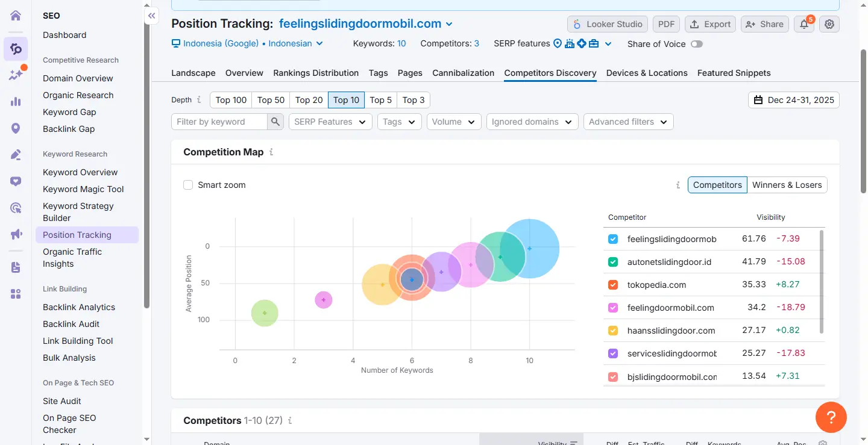
Task: Switch to the Devices & Locations tab
Action: [646, 73]
